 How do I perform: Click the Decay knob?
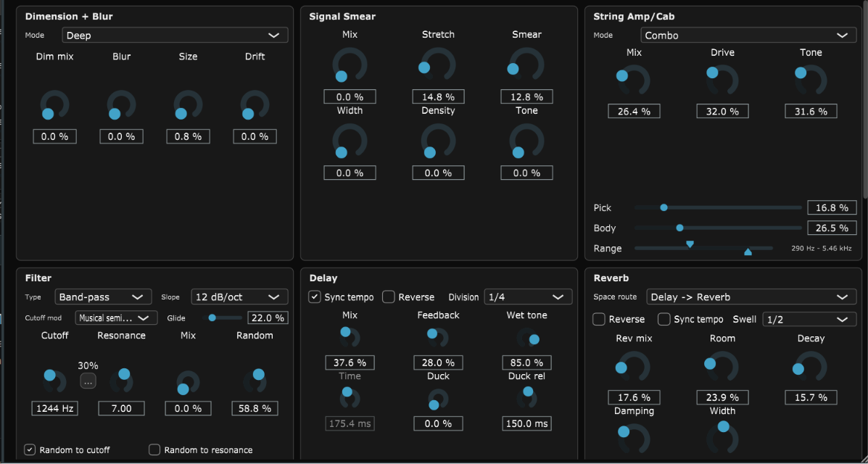tap(811, 367)
